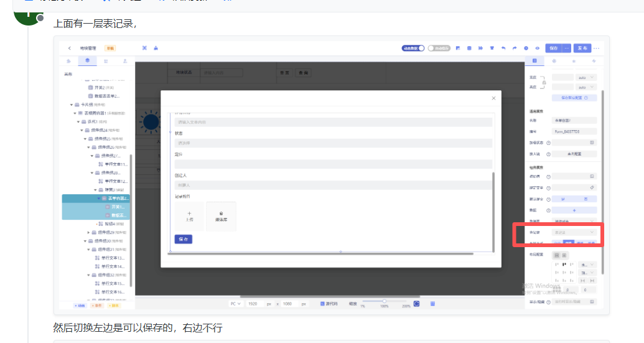Toggle the 自动保存 switch
This screenshot has width=644, height=343.
(x=439, y=48)
